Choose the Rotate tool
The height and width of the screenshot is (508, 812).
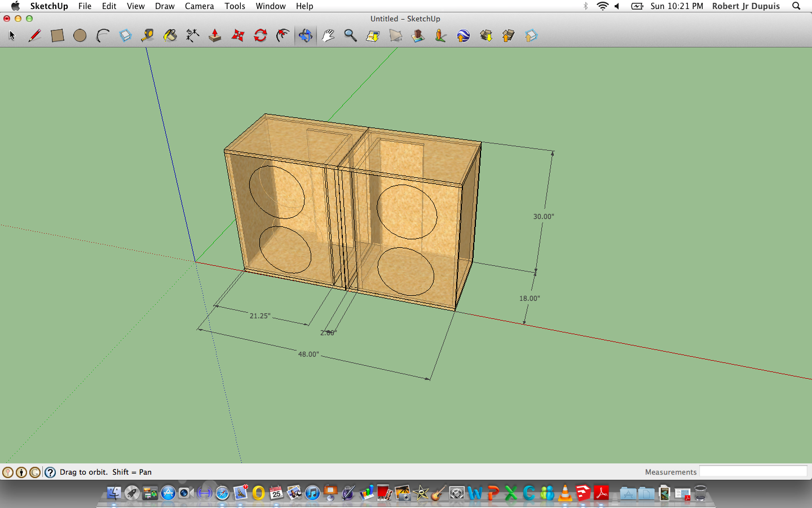[261, 36]
